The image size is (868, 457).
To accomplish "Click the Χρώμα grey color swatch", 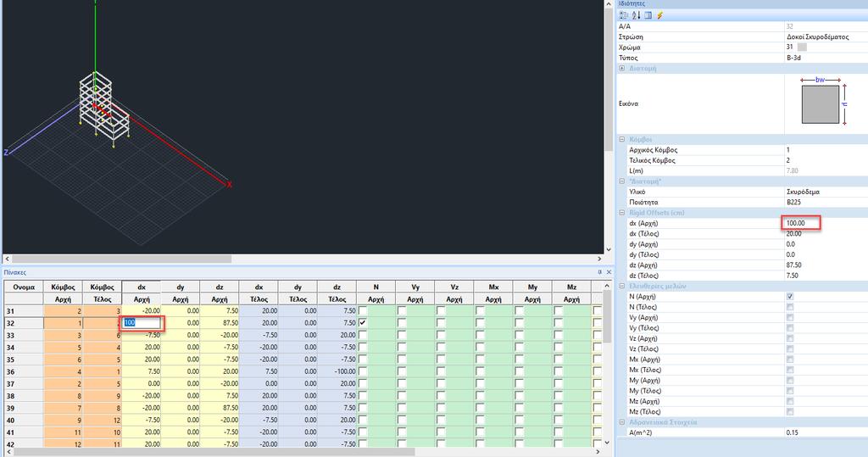I will tap(802, 47).
